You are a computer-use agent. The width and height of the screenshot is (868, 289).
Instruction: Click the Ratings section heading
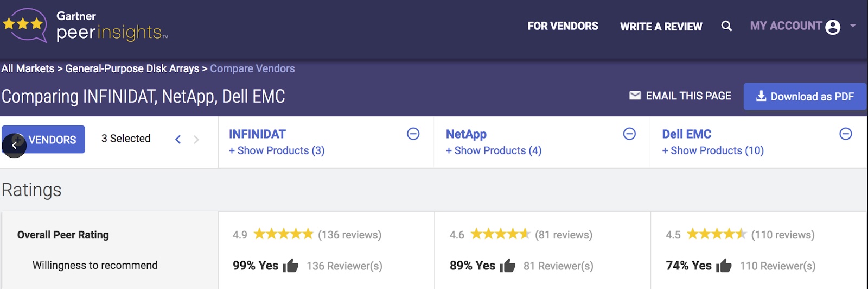[x=31, y=190]
